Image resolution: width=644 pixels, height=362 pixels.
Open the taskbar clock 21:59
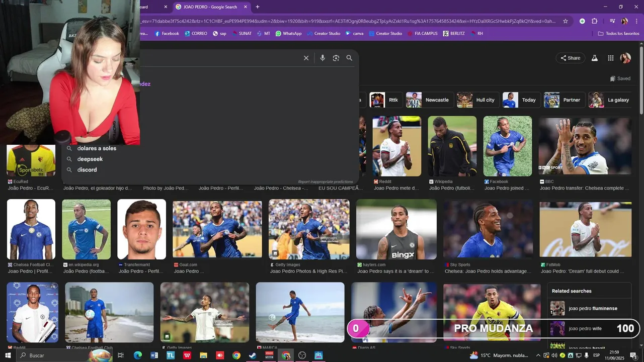click(x=614, y=355)
